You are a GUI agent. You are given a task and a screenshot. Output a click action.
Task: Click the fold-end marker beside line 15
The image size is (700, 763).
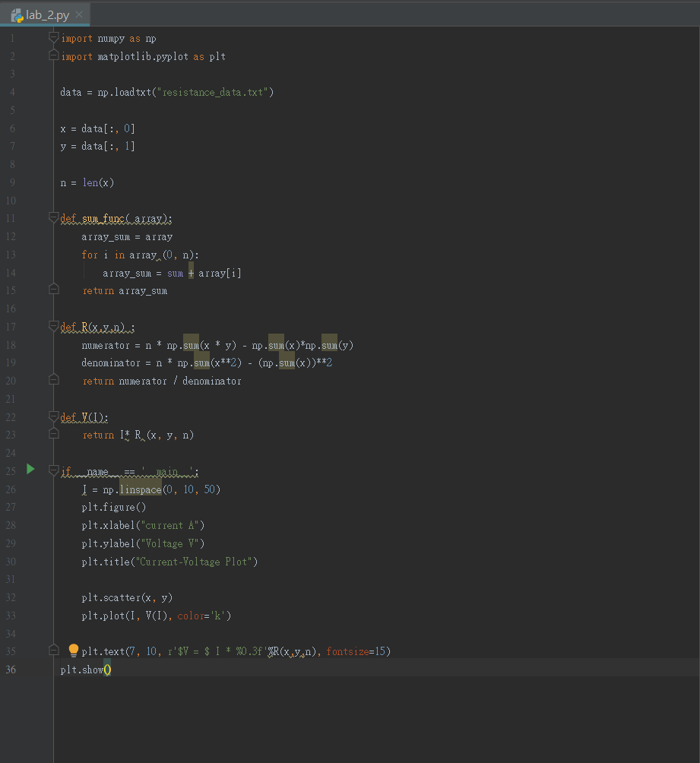(53, 289)
